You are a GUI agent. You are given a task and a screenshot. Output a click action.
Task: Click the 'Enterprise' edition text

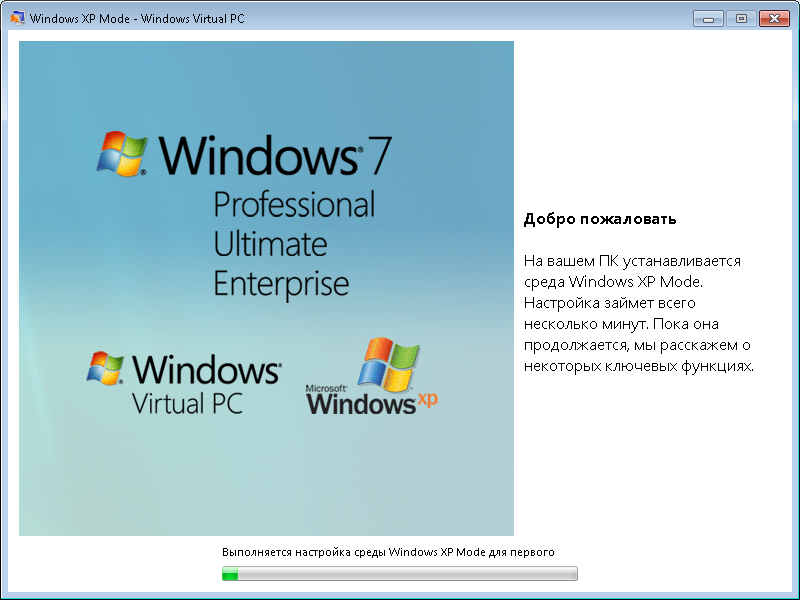click(281, 284)
